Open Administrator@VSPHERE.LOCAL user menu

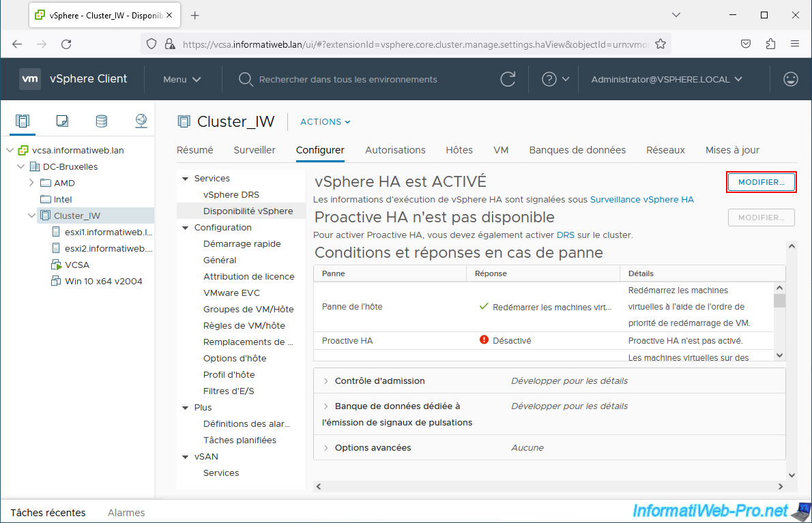pos(667,79)
